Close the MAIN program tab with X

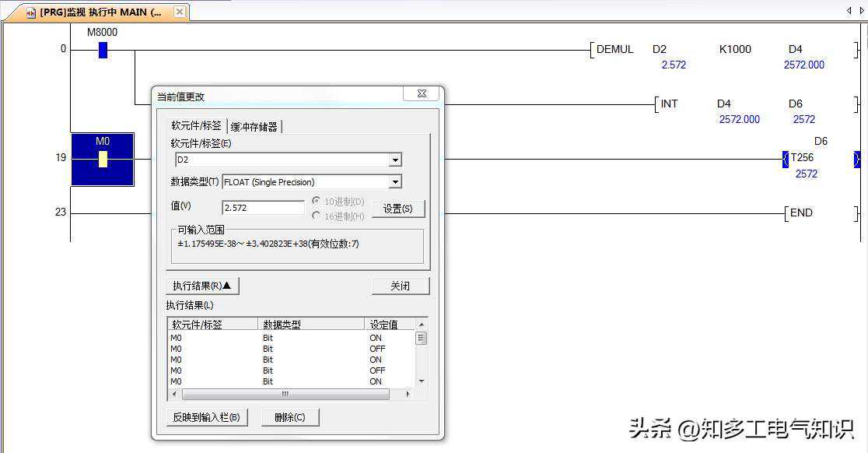179,12
